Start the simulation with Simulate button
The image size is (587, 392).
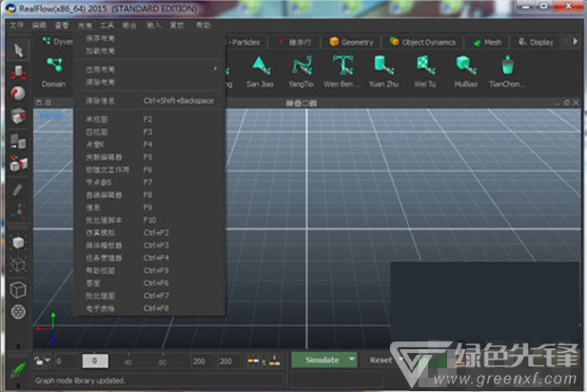pos(320,360)
